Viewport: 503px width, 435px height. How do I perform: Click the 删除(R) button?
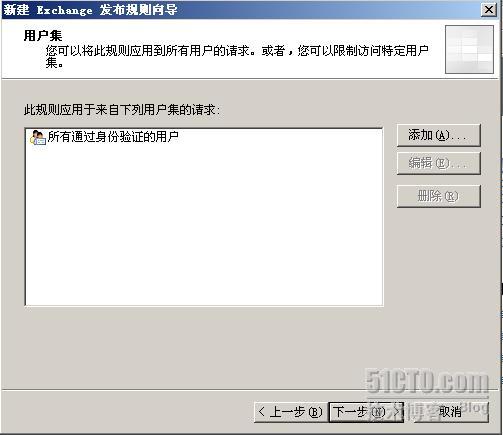tap(439, 196)
